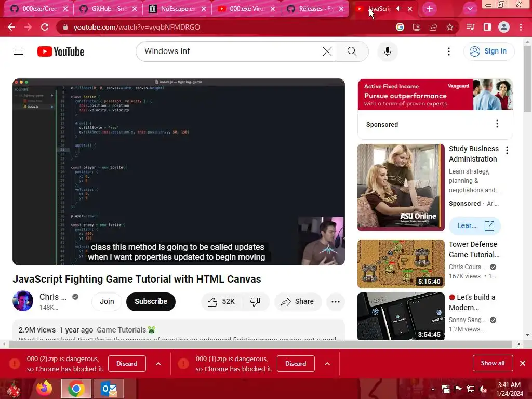Click the Learn more button on the ASU ad
The width and height of the screenshot is (532, 399).
pyautogui.click(x=475, y=226)
